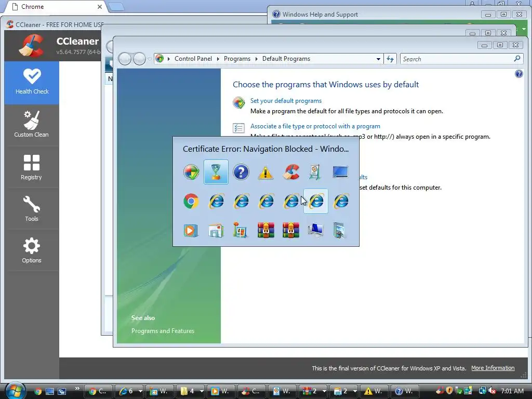This screenshot has height=399, width=532.
Task: Select the Photo Gallery flower icon in switcher
Action: point(241,230)
